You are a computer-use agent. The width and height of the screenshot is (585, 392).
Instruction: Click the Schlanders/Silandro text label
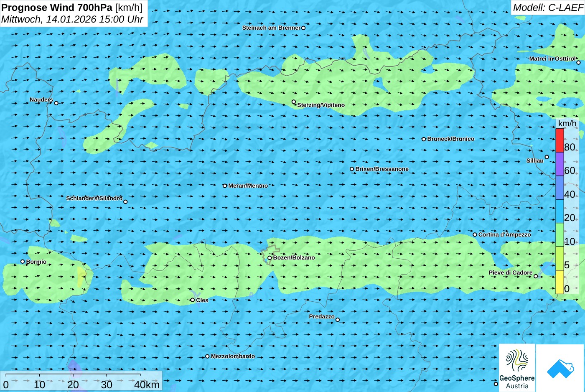[94, 199]
